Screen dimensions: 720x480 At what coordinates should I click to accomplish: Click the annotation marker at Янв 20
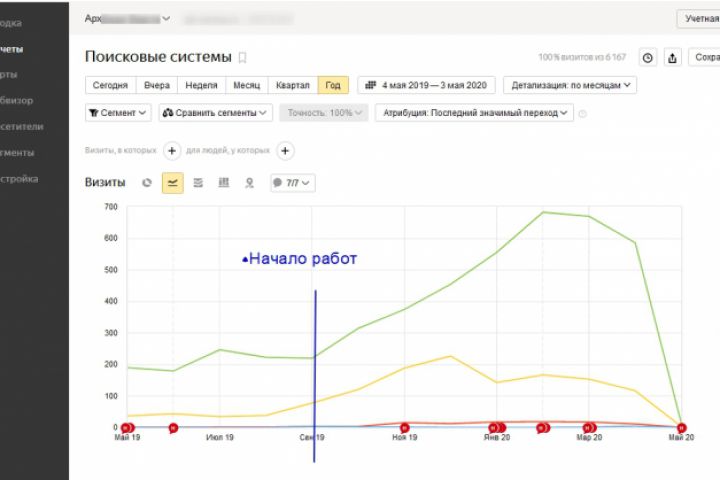(497, 428)
